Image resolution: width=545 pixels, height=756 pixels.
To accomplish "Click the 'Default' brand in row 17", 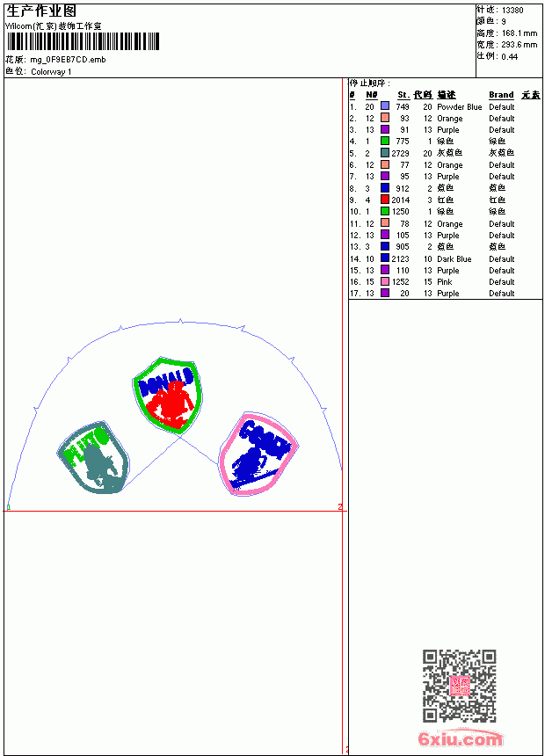I will [x=502, y=294].
